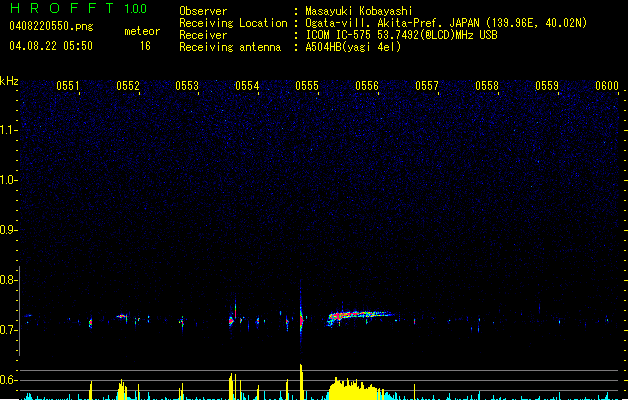Click the 1.0 kHz axis label
The image size is (629, 400).
tap(8, 180)
